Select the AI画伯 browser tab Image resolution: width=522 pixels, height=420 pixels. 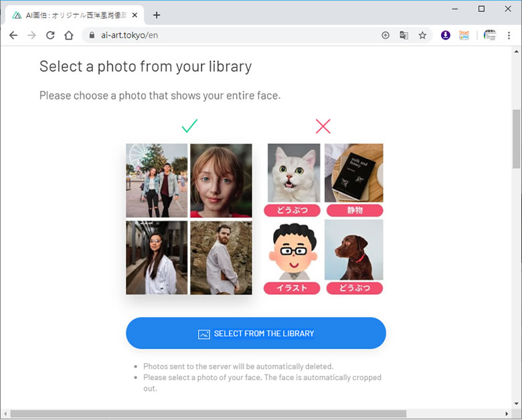[75, 15]
